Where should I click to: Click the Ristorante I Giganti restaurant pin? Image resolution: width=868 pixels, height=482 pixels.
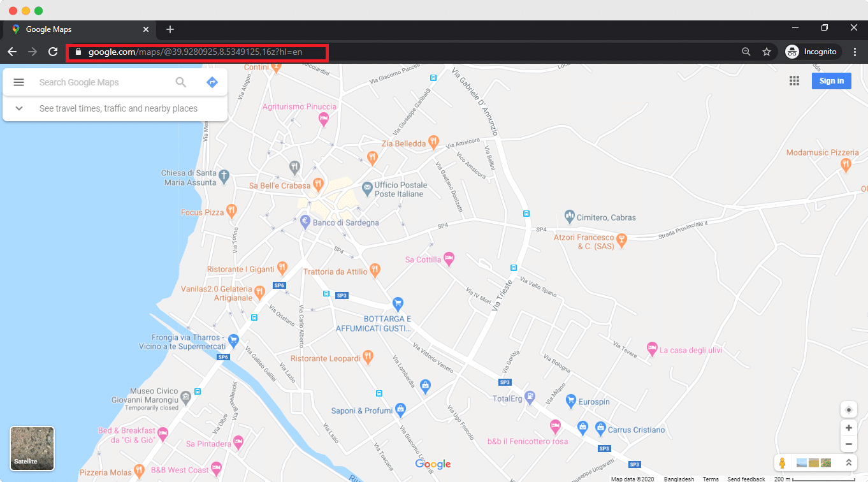click(x=282, y=268)
